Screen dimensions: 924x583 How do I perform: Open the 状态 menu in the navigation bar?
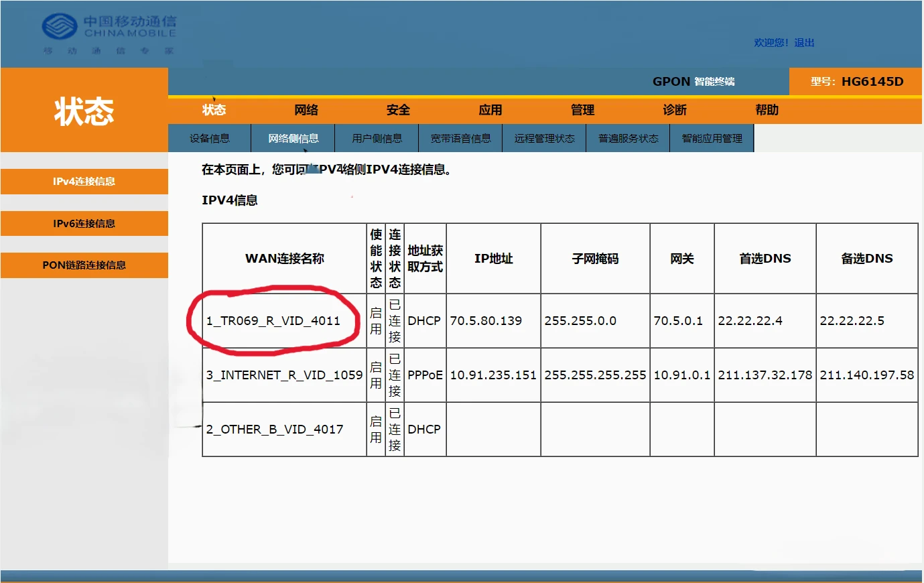(x=214, y=109)
